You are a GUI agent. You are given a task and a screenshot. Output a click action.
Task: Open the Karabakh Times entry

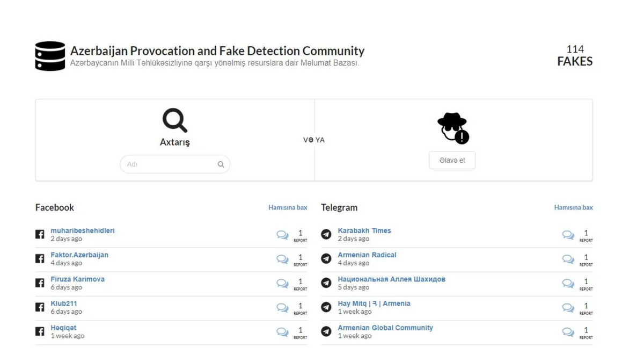(x=364, y=230)
